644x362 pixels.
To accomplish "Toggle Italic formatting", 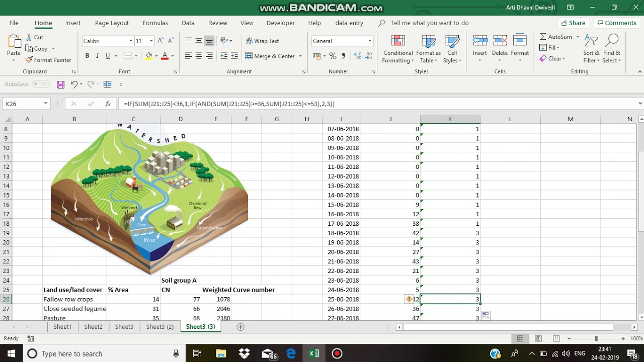I will (x=98, y=56).
